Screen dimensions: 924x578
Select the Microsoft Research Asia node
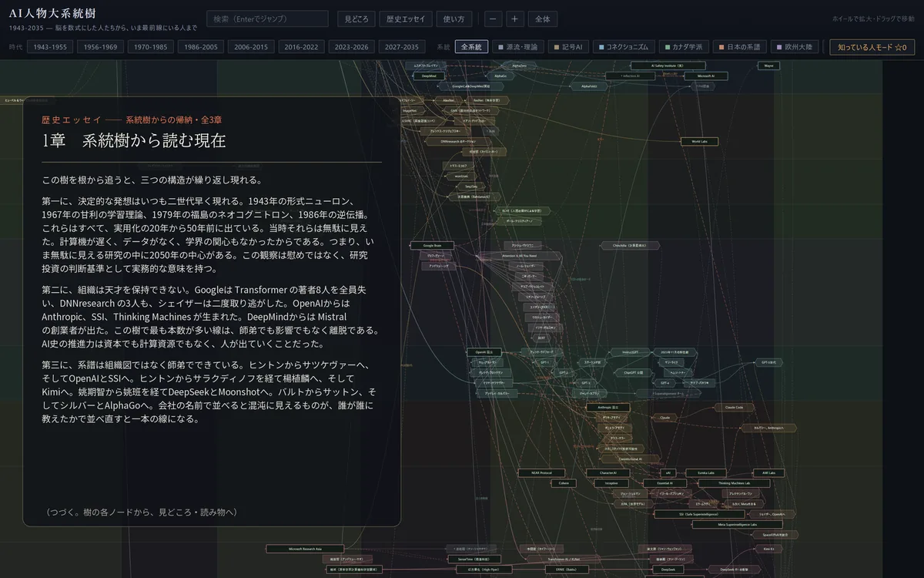pos(305,549)
